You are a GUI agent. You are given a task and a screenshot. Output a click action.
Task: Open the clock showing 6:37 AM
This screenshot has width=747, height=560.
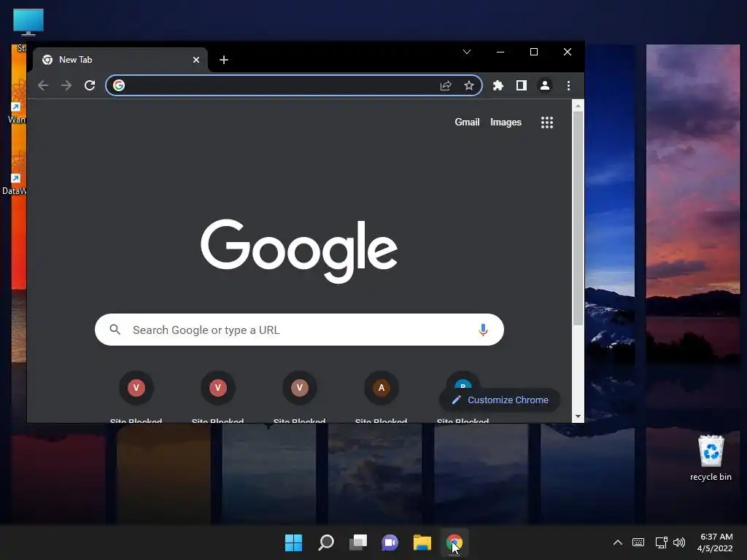pos(715,542)
